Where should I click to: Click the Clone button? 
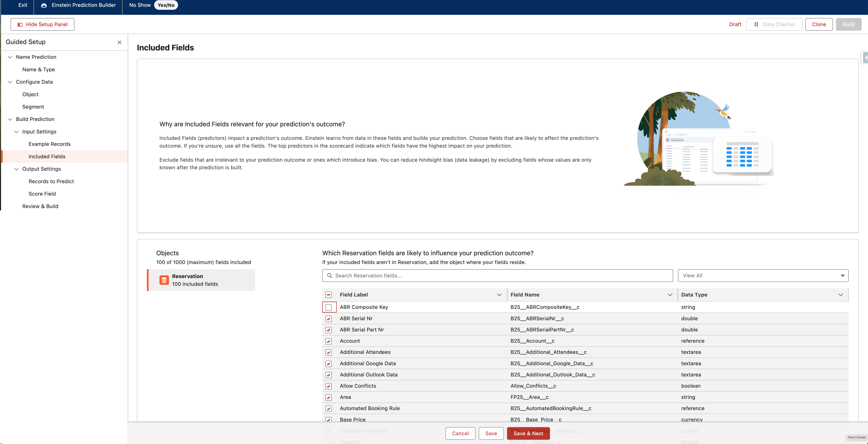coord(819,24)
